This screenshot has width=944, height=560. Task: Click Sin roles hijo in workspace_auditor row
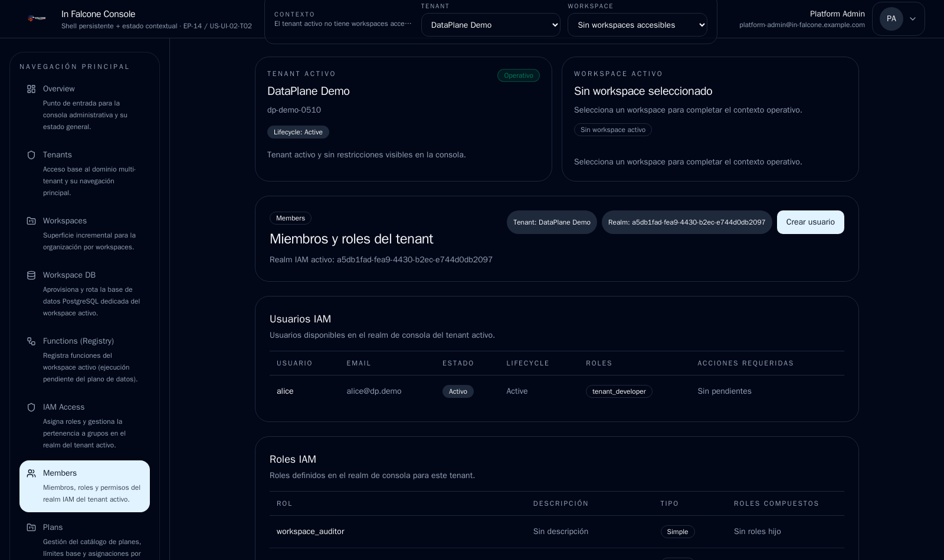coord(758,532)
